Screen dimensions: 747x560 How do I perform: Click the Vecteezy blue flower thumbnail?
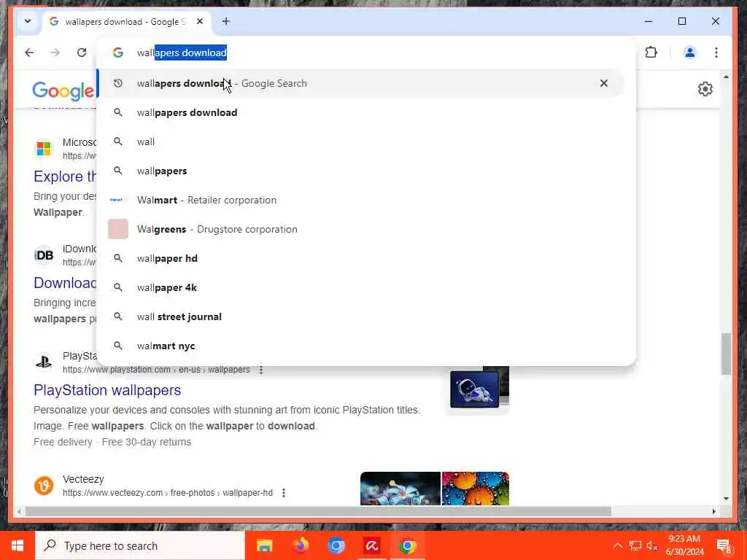(x=400, y=489)
